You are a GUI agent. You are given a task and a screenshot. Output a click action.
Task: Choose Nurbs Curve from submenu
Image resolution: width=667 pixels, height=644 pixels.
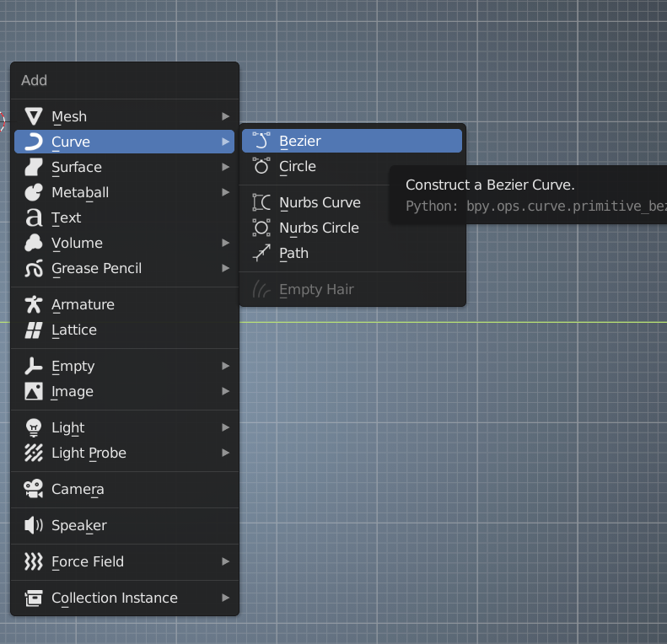click(x=352, y=202)
